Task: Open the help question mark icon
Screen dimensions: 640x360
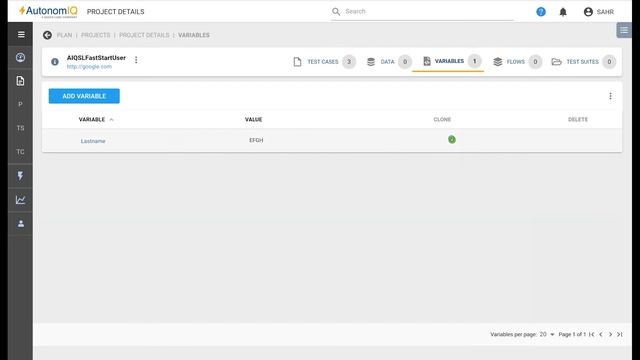Action: pyautogui.click(x=541, y=12)
